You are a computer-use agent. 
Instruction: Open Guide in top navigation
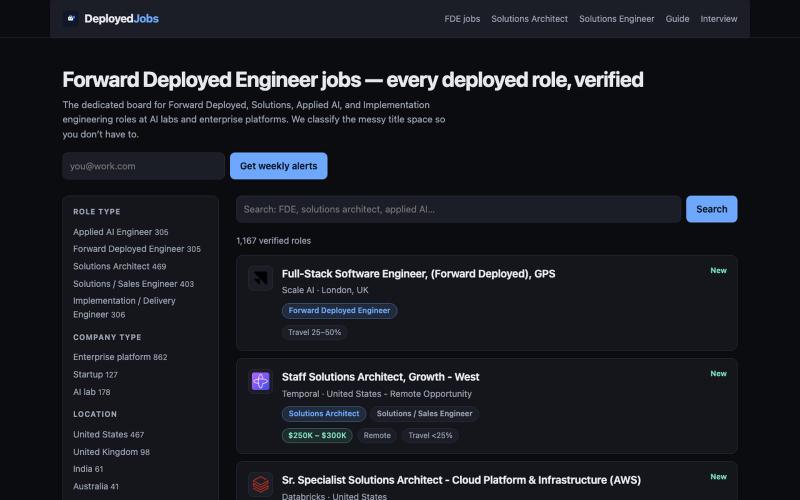677,19
